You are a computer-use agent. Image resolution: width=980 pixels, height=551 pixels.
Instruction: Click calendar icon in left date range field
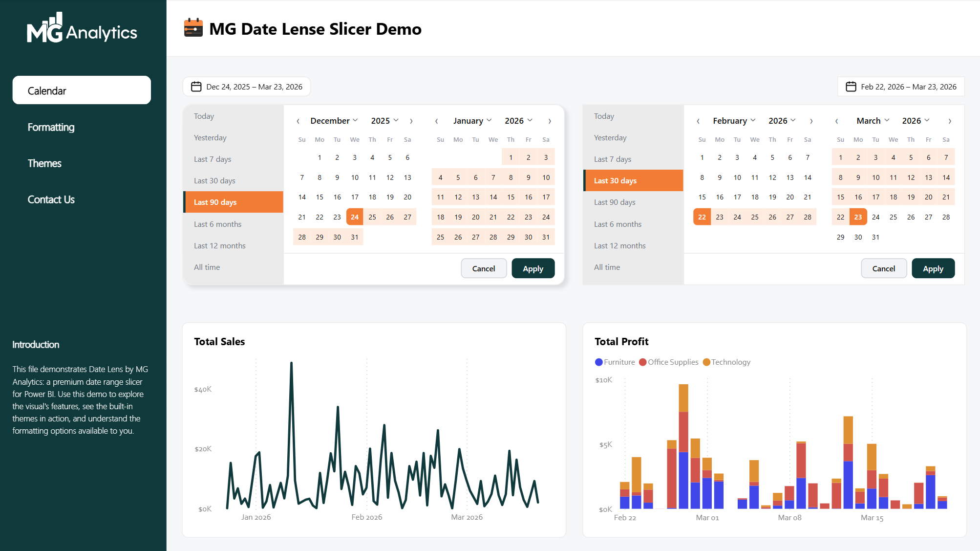click(x=196, y=87)
